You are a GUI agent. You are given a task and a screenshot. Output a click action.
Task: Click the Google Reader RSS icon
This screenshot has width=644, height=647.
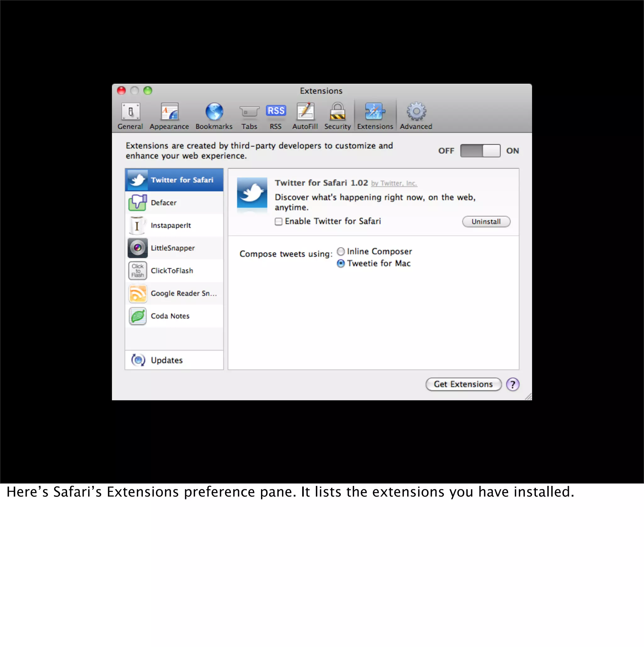137,293
